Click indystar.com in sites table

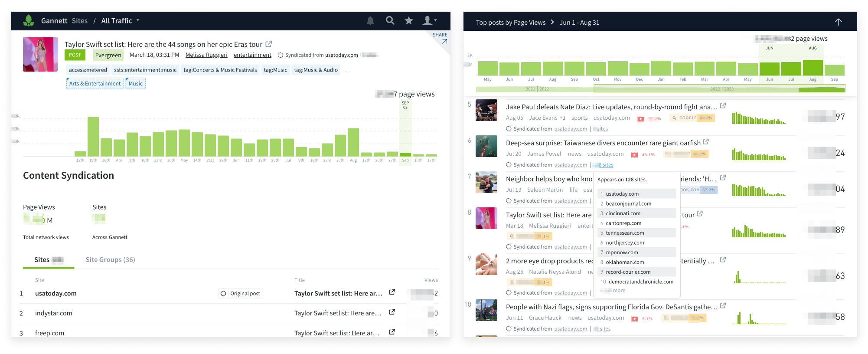[x=54, y=313]
